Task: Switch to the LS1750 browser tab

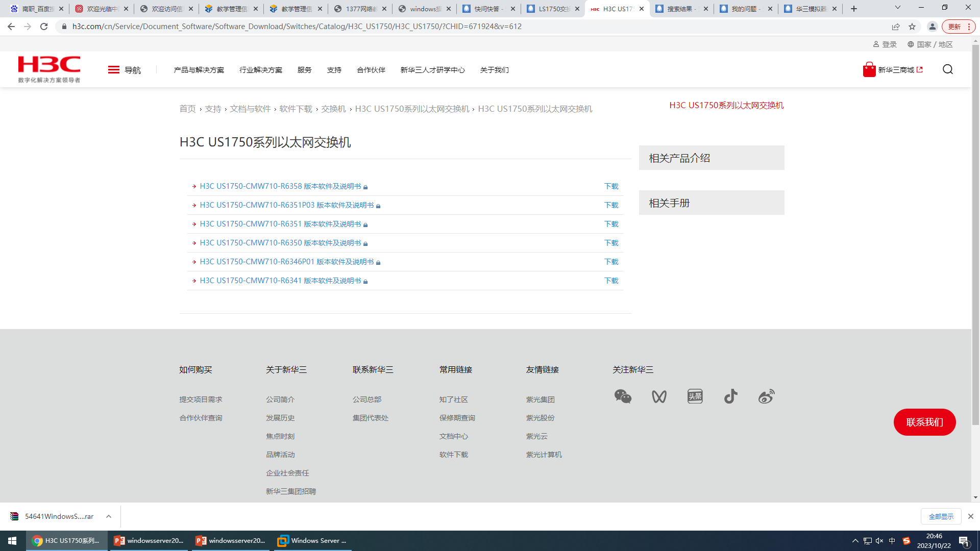Action: coord(553,9)
